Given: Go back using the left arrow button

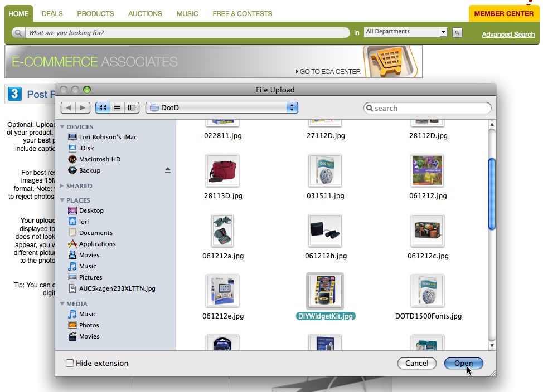Looking at the screenshot, I should [x=68, y=107].
